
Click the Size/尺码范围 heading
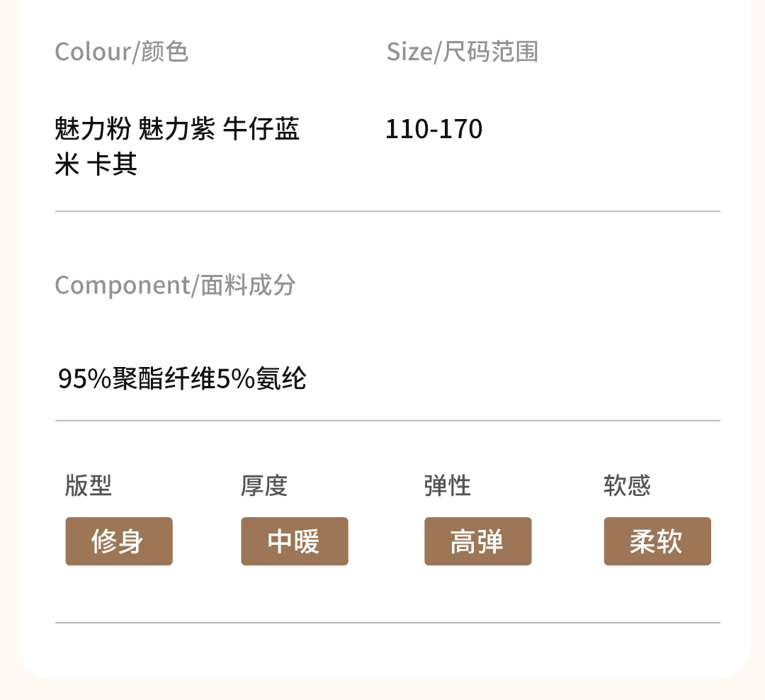(462, 52)
